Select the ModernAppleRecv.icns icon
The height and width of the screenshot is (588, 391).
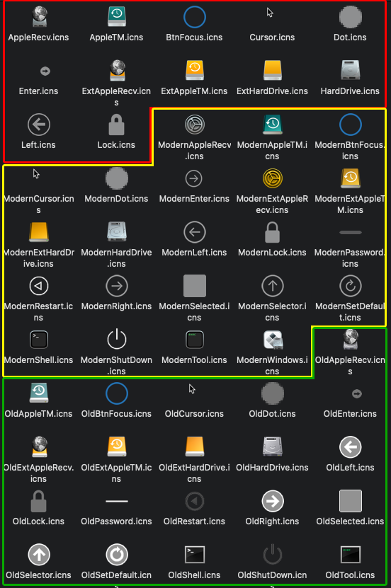coord(194,125)
